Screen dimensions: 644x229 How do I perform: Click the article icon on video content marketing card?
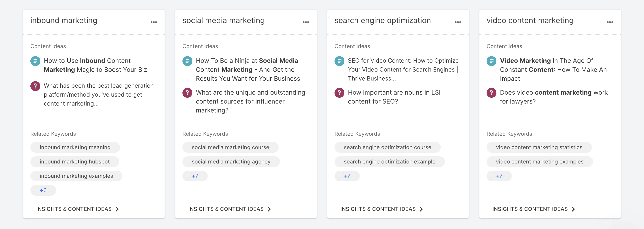point(491,61)
